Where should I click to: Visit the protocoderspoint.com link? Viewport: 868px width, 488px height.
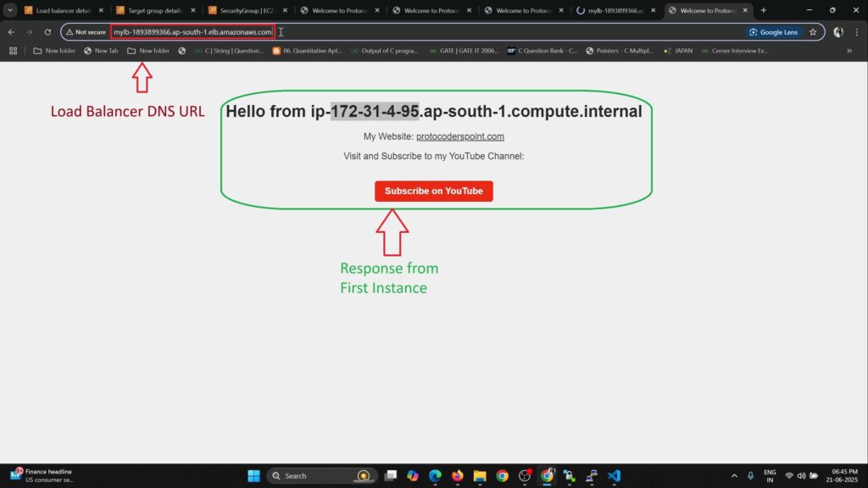tap(460, 136)
